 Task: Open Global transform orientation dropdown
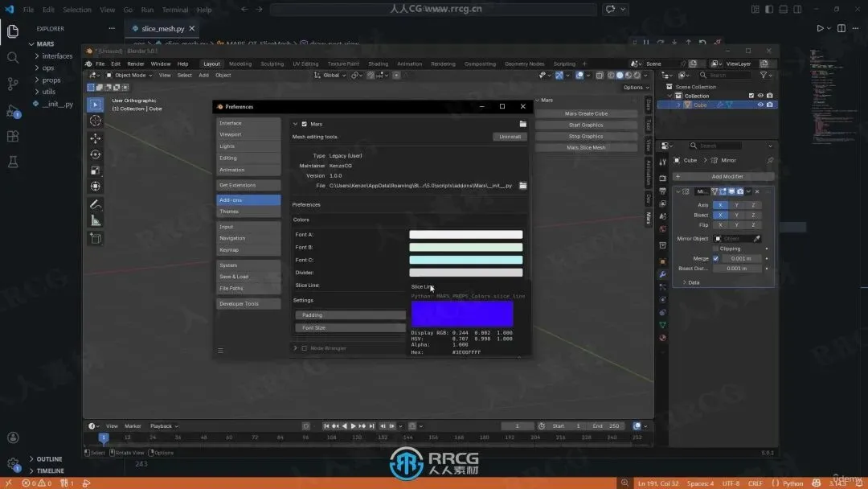[330, 76]
